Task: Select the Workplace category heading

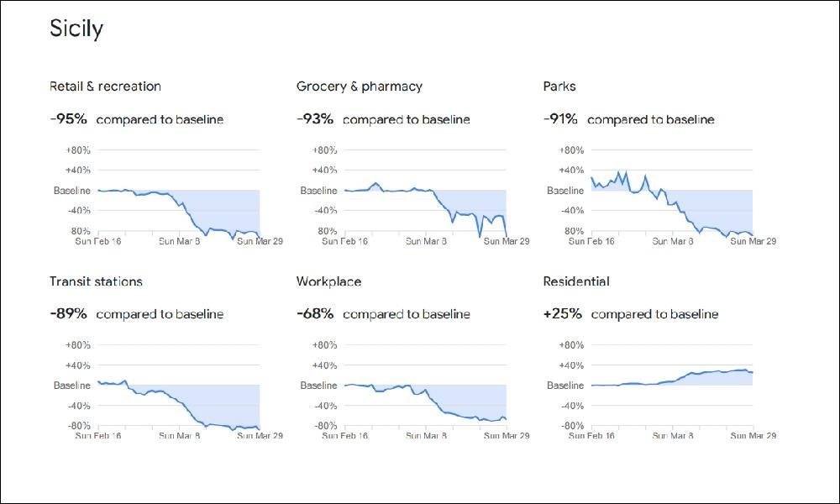Action: click(x=328, y=281)
